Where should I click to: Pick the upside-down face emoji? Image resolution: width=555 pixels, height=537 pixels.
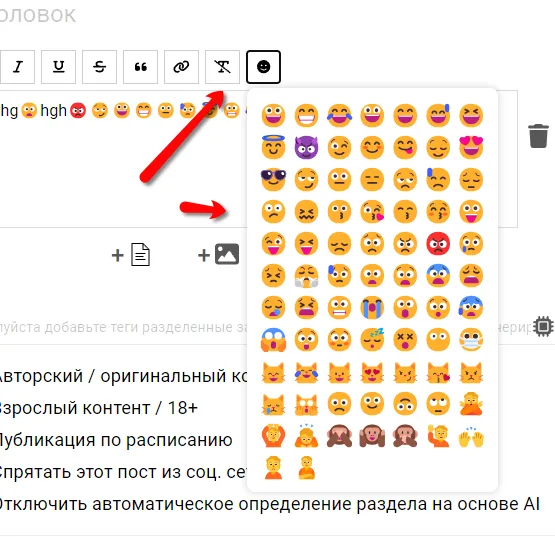coord(405,404)
